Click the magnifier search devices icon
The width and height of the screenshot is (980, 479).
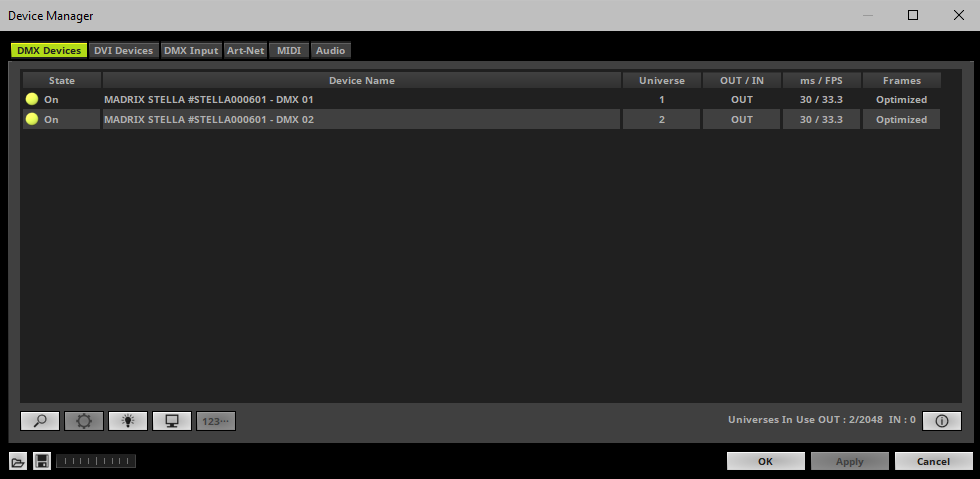point(40,421)
